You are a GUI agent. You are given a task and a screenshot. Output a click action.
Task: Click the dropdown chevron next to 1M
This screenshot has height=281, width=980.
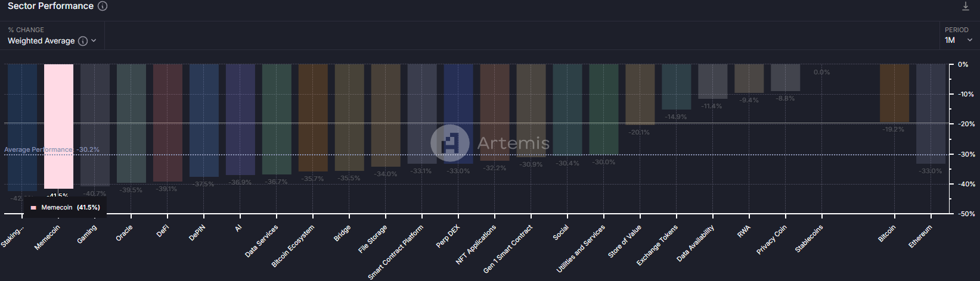tap(970, 40)
